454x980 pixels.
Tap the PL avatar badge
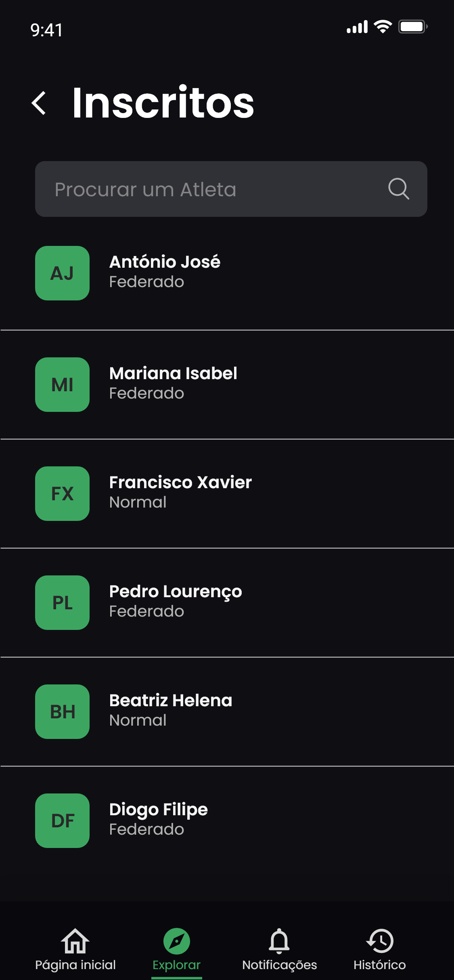pos(62,602)
